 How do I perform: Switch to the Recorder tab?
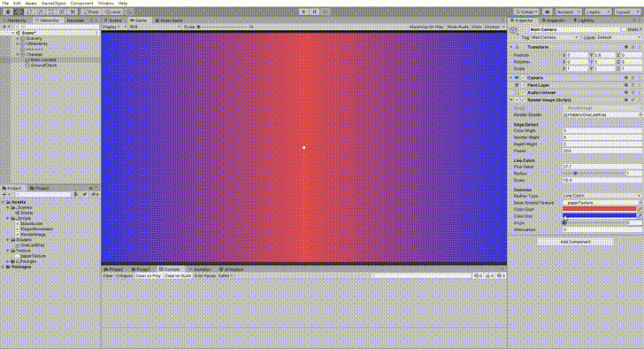pyautogui.click(x=75, y=20)
